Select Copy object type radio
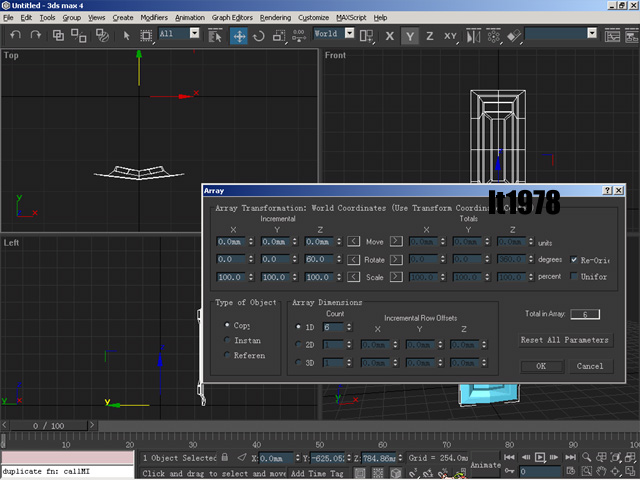Screen dimensions: 640x480 (x=227, y=325)
